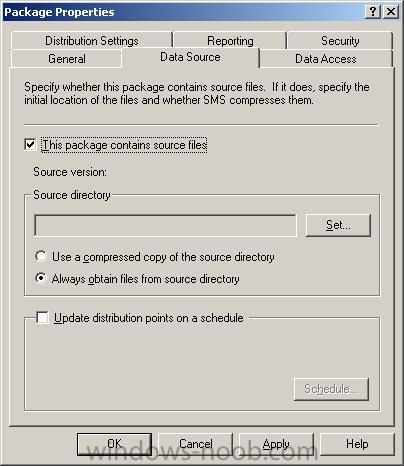Click the Cancel button
This screenshot has height=466, width=404.
[196, 444]
